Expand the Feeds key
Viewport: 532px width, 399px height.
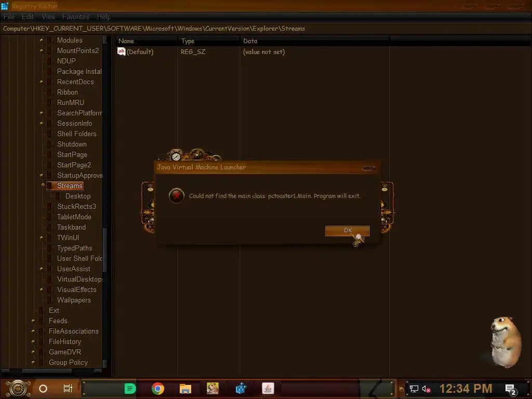click(x=33, y=321)
